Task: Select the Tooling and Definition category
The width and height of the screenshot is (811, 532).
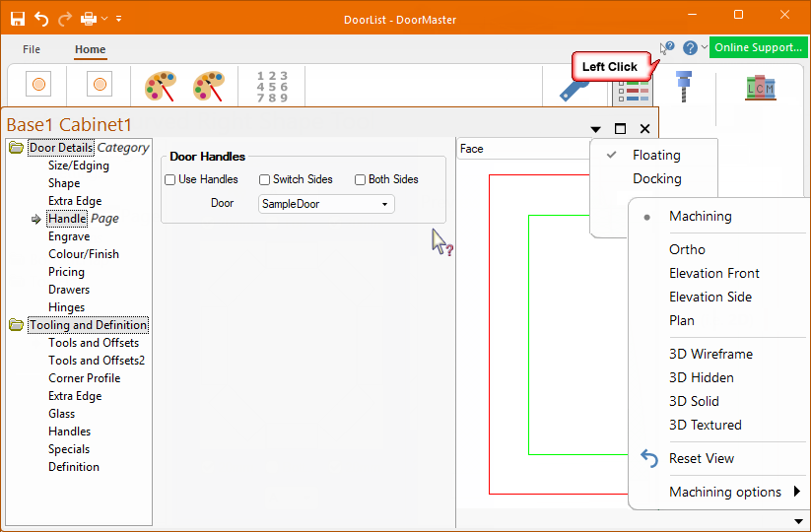Action: pyautogui.click(x=88, y=325)
